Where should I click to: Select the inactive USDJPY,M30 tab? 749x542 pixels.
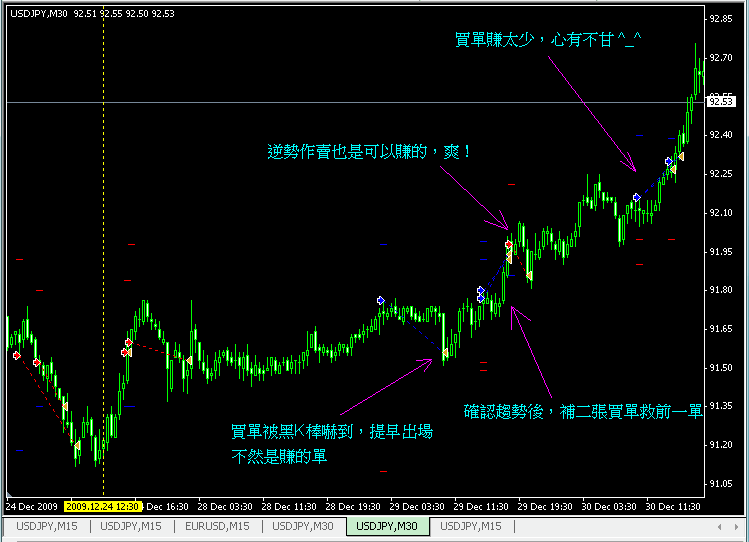tap(303, 526)
